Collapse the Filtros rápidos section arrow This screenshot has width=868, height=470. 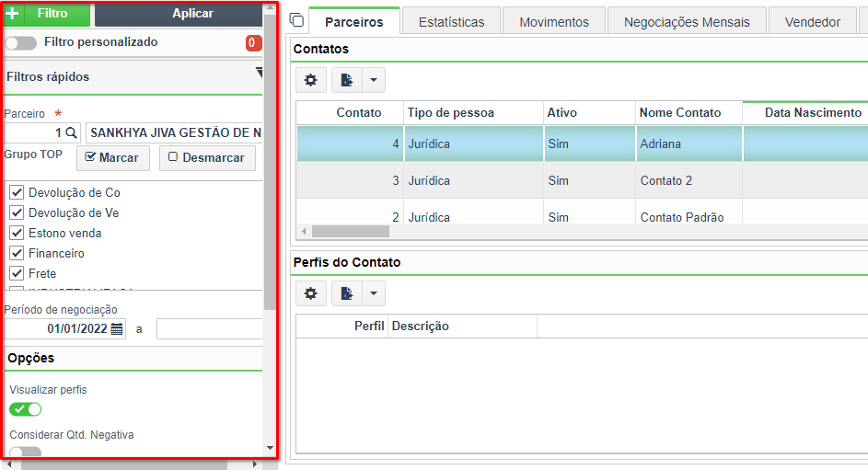tap(259, 73)
